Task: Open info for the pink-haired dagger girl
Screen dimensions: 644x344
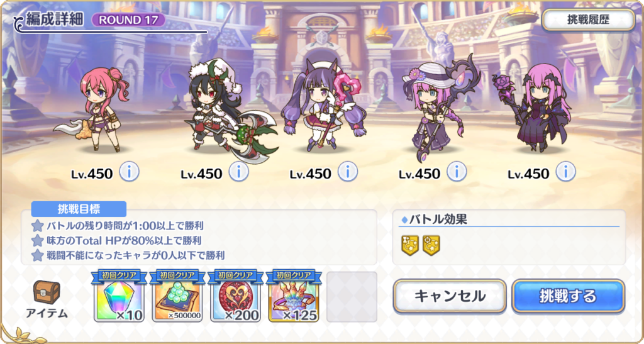Action: pyautogui.click(x=130, y=172)
